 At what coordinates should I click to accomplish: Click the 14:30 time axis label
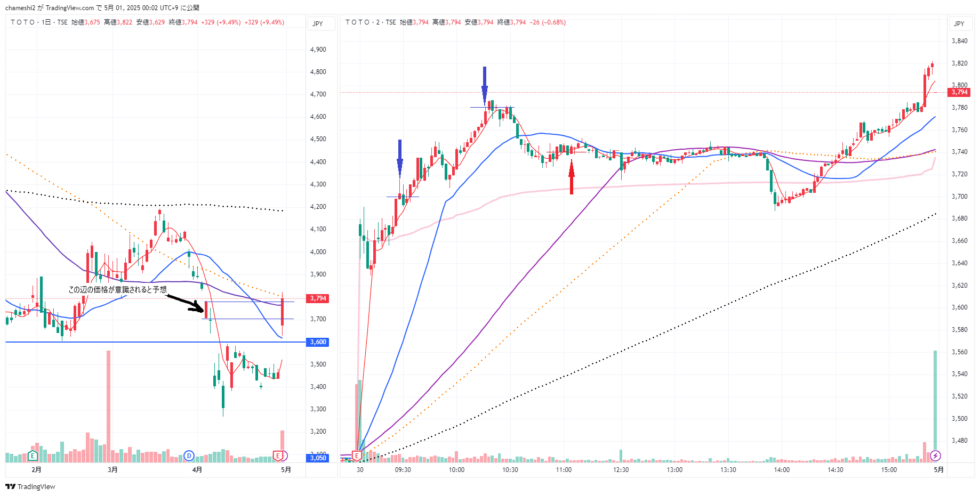(x=836, y=469)
